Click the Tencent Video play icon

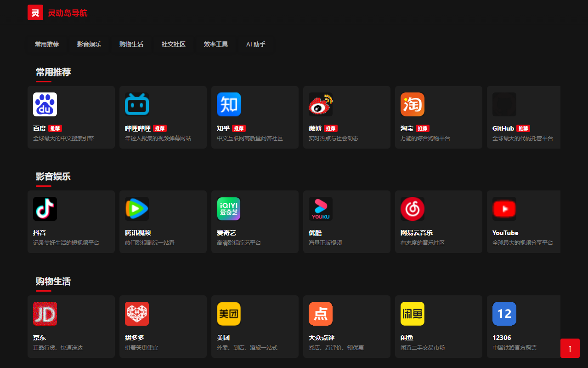[137, 209]
